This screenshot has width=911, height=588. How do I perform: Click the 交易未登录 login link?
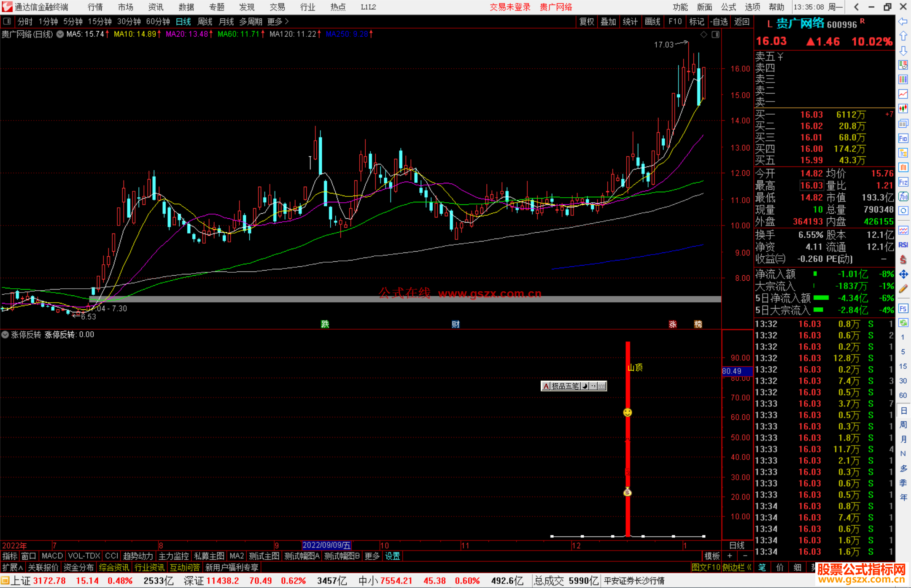[x=509, y=7]
